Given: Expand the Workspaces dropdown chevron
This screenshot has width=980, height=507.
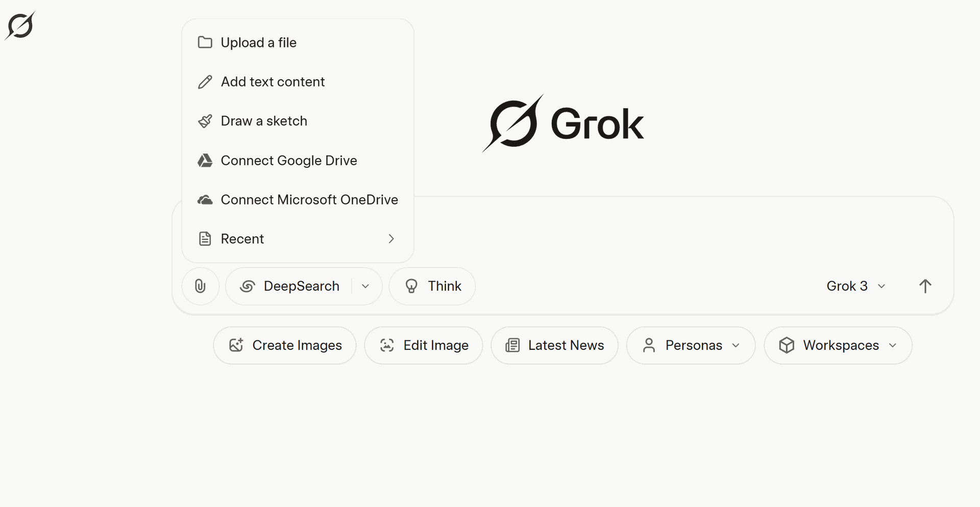Looking at the screenshot, I should pyautogui.click(x=892, y=345).
